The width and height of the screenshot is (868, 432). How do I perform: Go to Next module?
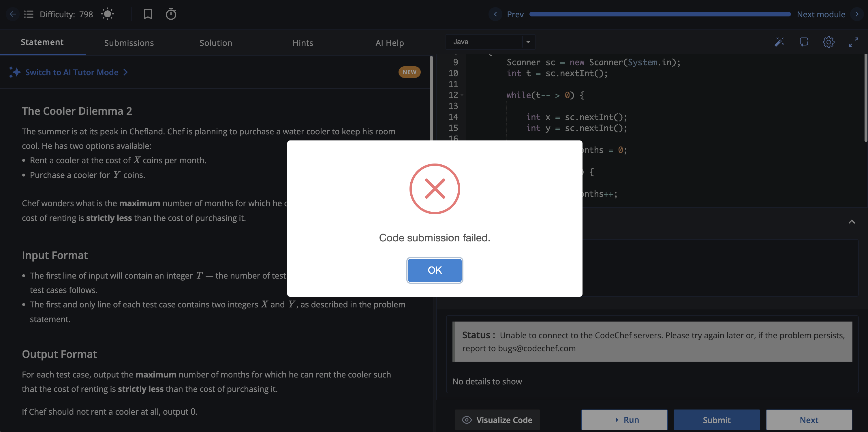(x=821, y=14)
